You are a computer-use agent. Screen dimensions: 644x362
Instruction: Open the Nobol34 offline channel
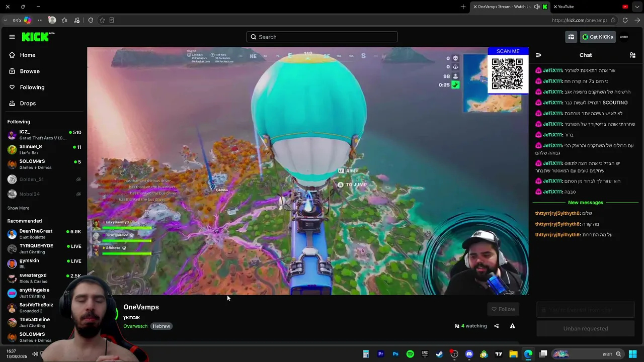[44, 194]
